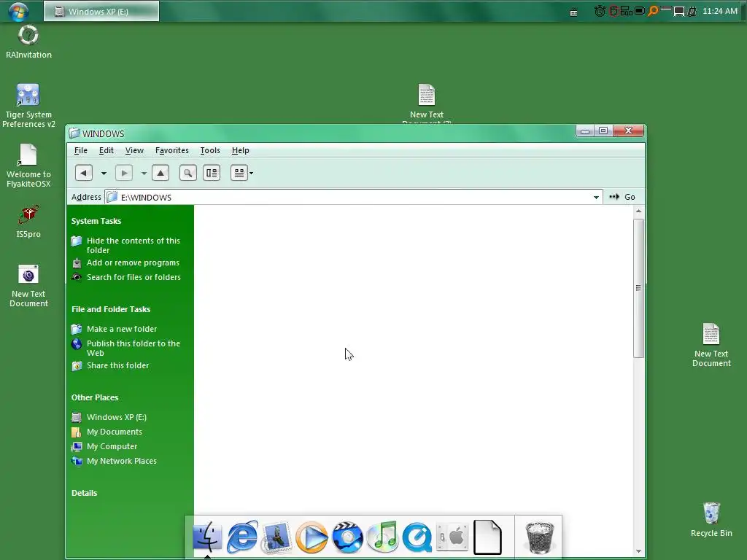Viewport: 747px width, 560px height.
Task: Click the Forward toolbar arrow
Action: 124,173
